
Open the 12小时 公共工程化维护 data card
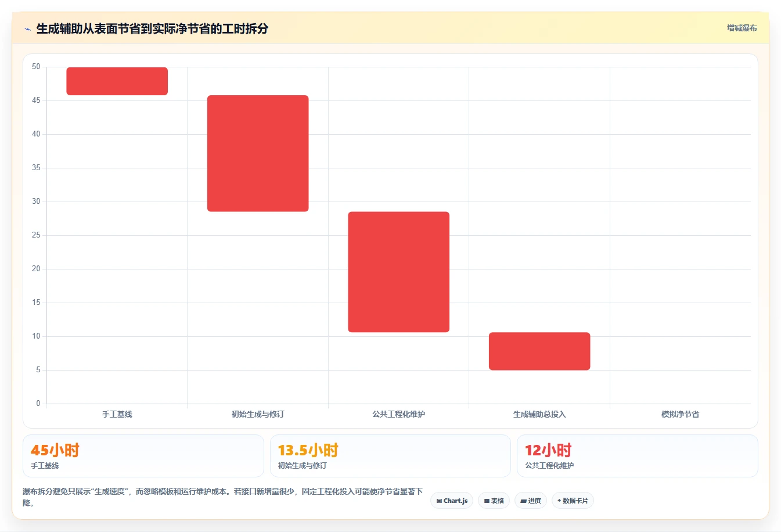(x=638, y=456)
